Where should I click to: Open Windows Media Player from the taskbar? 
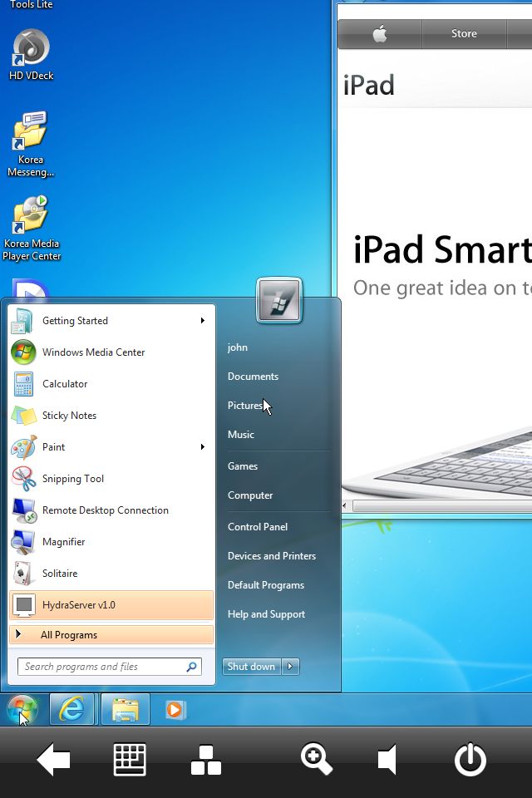(x=175, y=709)
